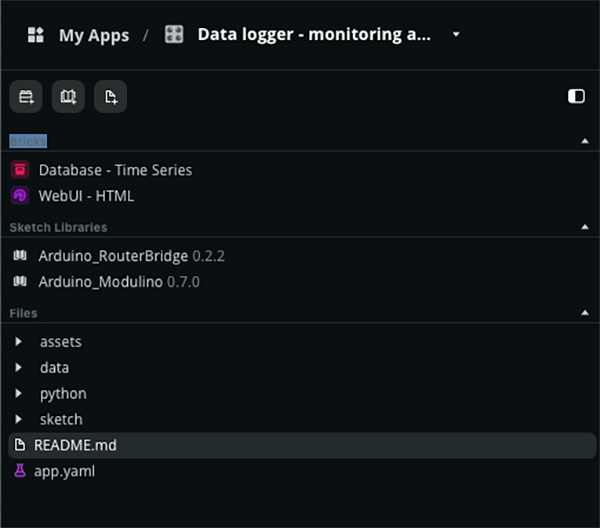This screenshot has height=528, width=600.
Task: Click the Arduino_RouterBridge library icon
Action: click(20, 255)
